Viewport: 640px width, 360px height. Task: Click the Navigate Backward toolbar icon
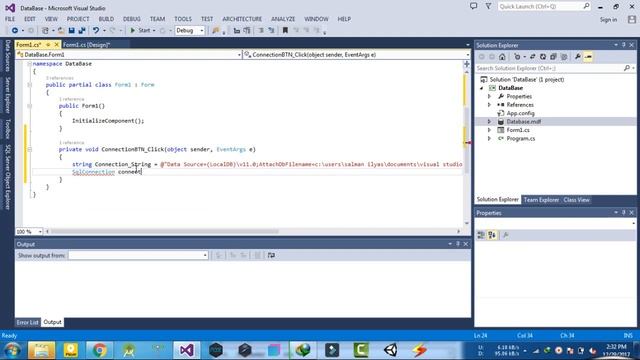(x=15, y=31)
